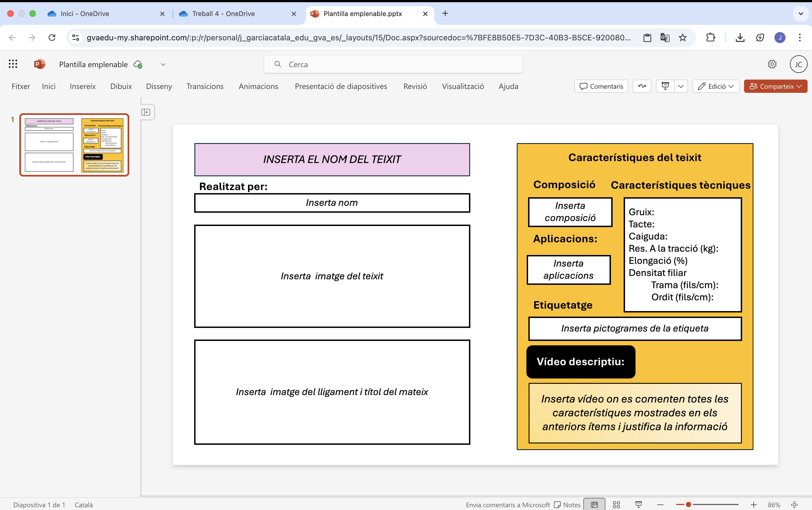Toggle the Notes pane

coord(568,504)
